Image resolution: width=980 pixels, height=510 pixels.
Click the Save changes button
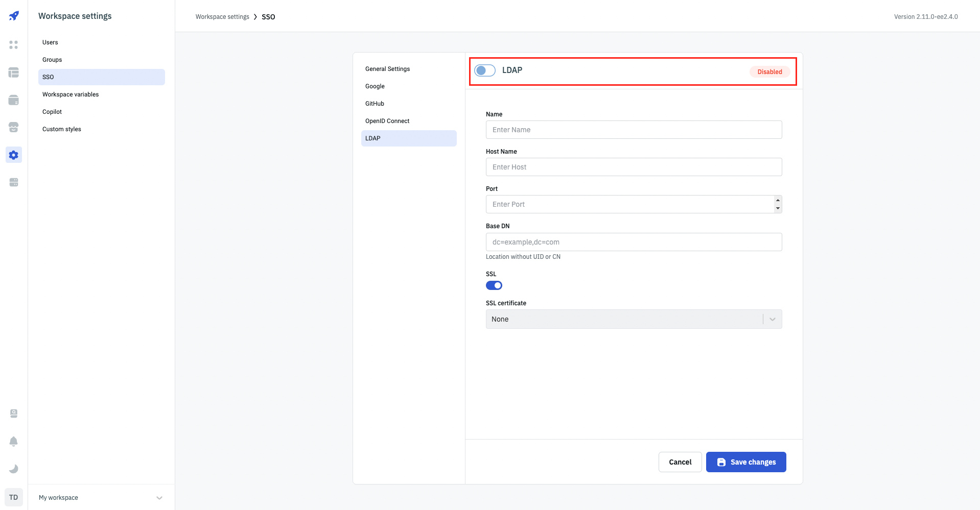[x=745, y=462]
